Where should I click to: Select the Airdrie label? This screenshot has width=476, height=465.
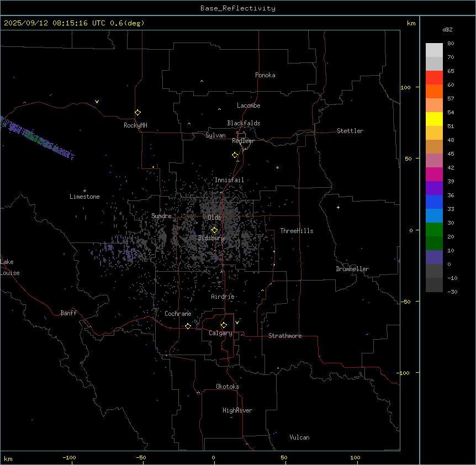pyautogui.click(x=223, y=297)
